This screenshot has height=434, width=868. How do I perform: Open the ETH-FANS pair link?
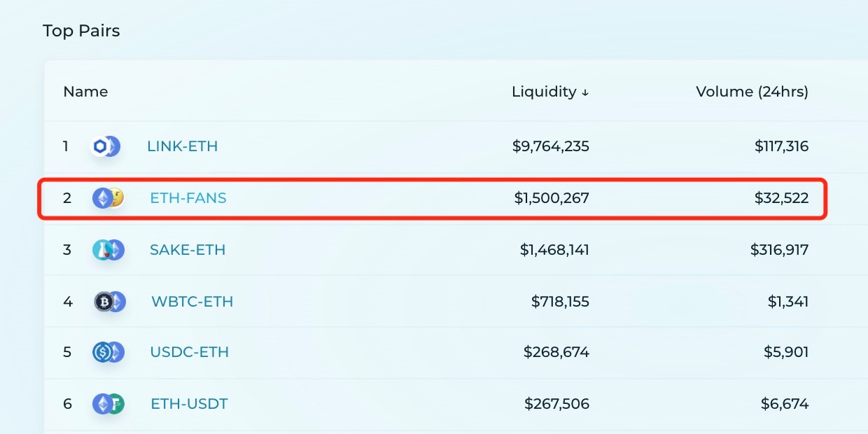(188, 198)
